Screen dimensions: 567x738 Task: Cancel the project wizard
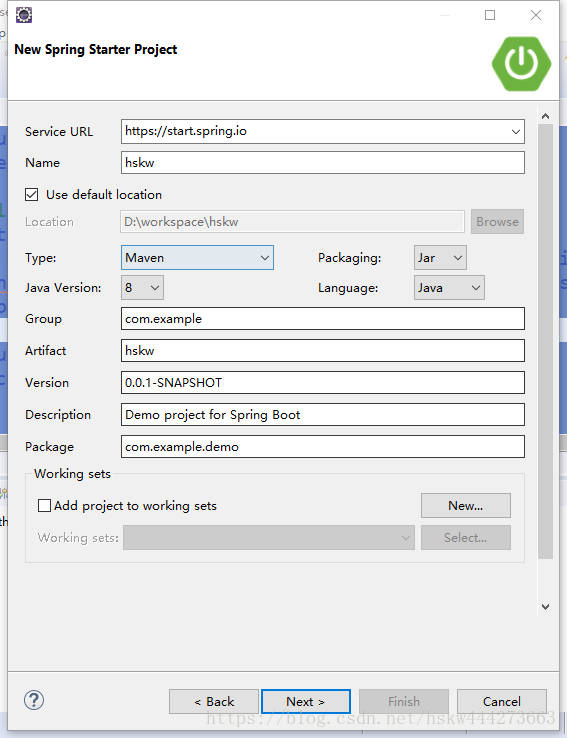point(502,701)
